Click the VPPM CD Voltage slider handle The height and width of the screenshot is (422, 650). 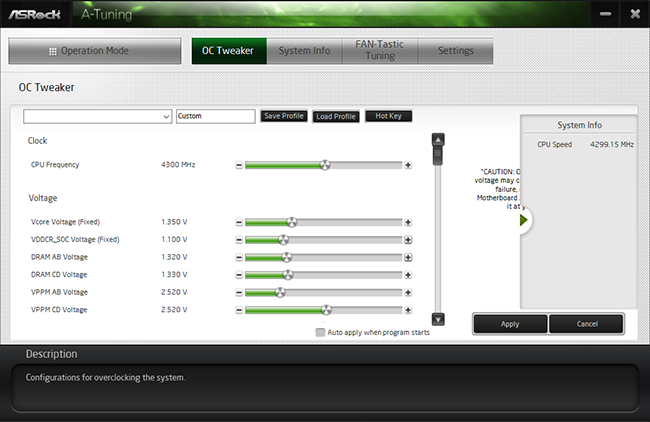pyautogui.click(x=326, y=310)
